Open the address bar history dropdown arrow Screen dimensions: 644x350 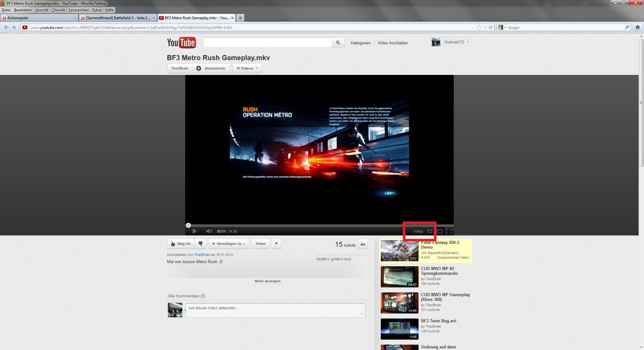coord(485,27)
